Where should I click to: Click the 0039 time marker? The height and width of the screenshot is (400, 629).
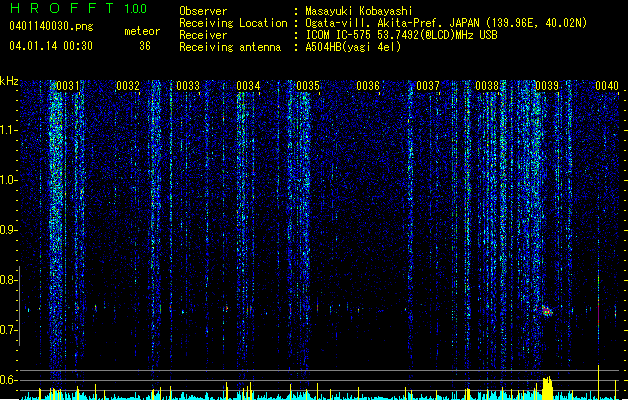click(547, 86)
